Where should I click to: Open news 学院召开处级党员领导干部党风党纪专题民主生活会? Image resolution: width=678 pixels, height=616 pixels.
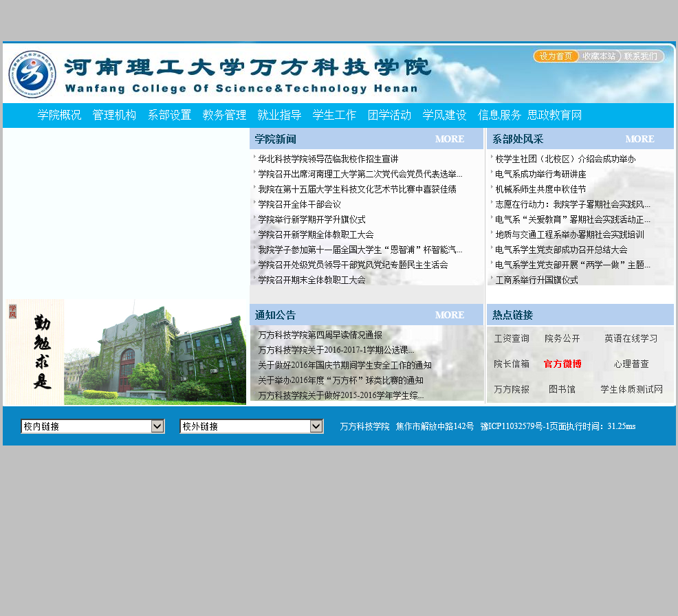(x=353, y=265)
